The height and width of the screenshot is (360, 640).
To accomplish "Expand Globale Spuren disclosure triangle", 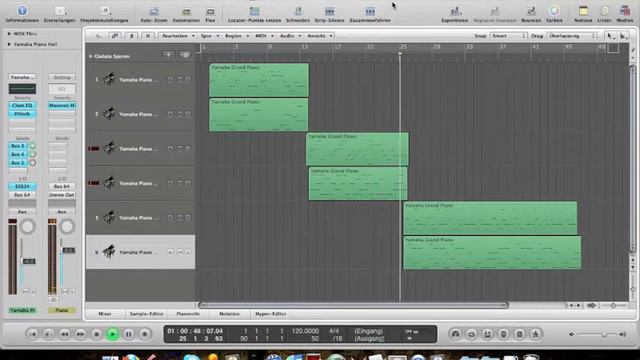I will click(x=91, y=56).
